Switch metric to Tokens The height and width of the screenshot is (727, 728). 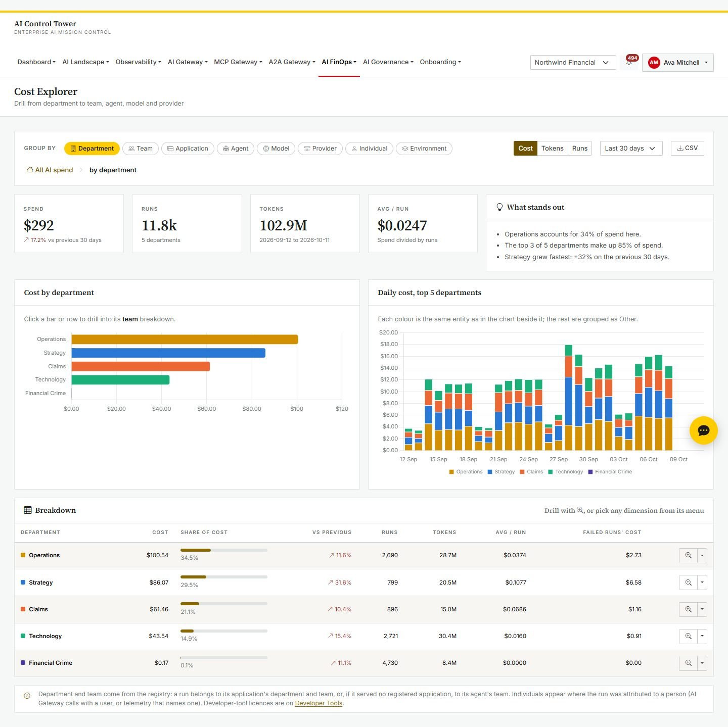(552, 149)
